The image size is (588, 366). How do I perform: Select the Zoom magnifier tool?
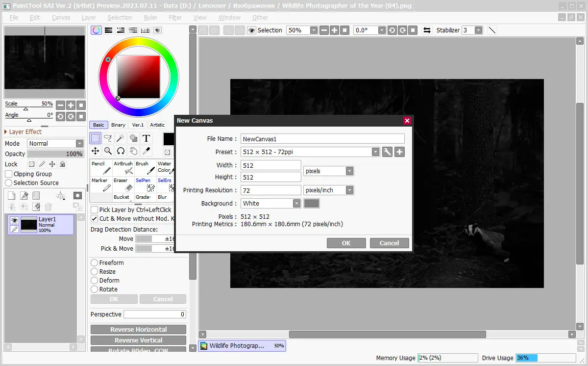[x=108, y=151]
